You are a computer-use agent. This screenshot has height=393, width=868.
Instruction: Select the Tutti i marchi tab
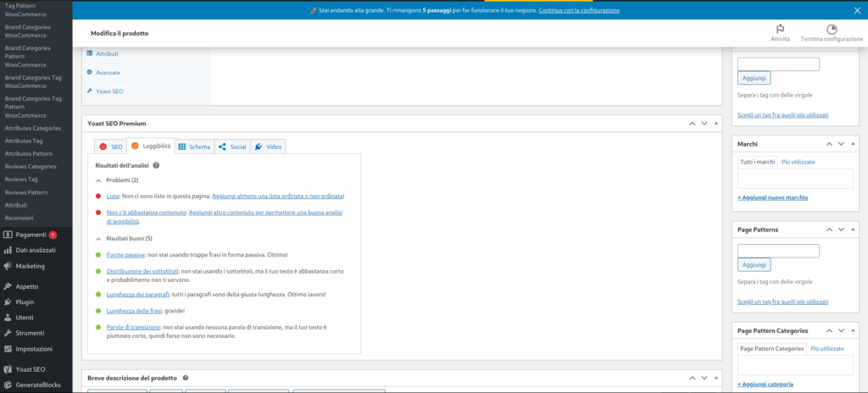(x=757, y=162)
